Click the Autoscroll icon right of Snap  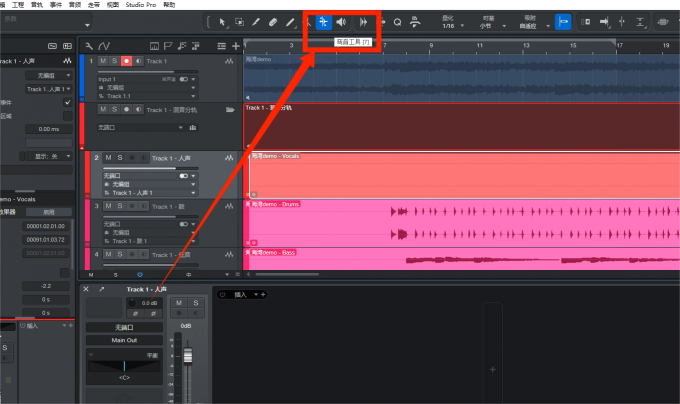pyautogui.click(x=585, y=22)
